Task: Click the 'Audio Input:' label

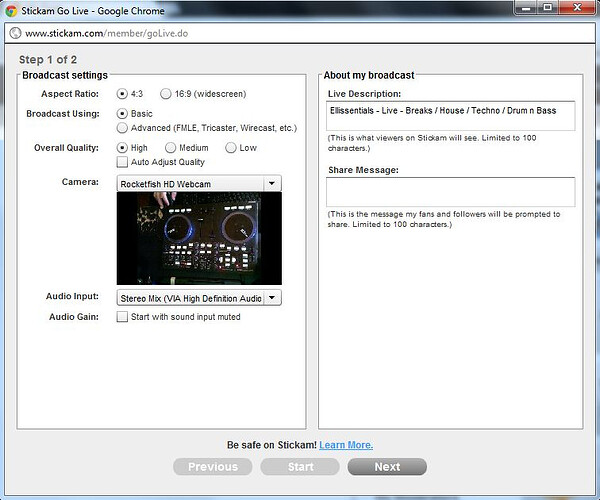Action: pos(72,296)
